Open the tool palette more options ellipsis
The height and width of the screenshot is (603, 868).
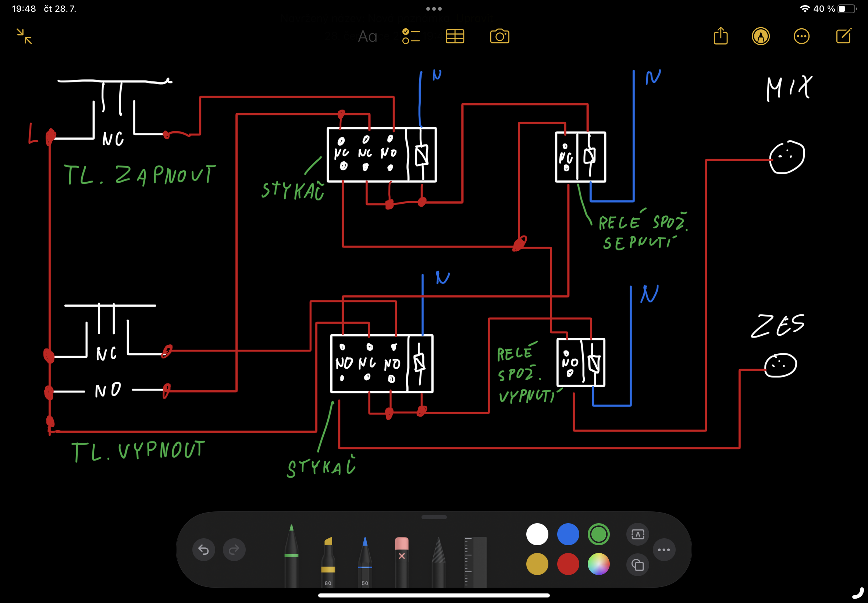coord(664,550)
